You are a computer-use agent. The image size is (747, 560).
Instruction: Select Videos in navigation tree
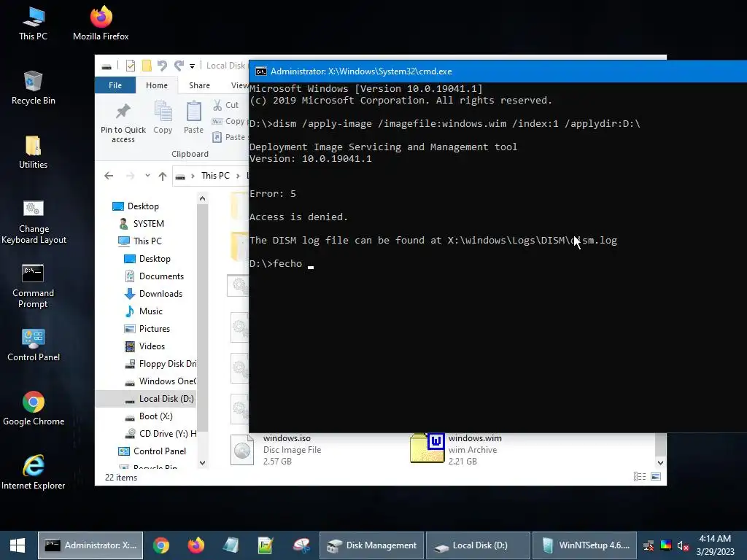[x=144, y=346]
